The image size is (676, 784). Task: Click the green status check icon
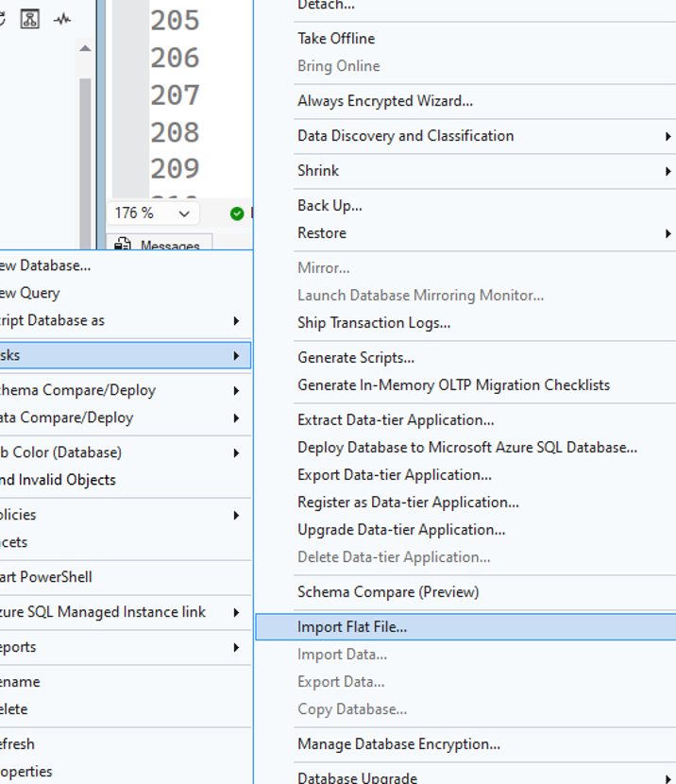click(x=237, y=213)
